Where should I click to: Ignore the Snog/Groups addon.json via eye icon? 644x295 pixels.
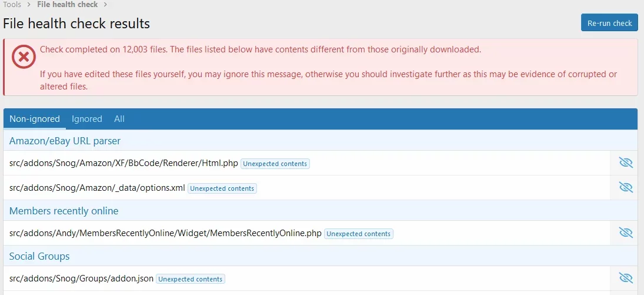[626, 279]
